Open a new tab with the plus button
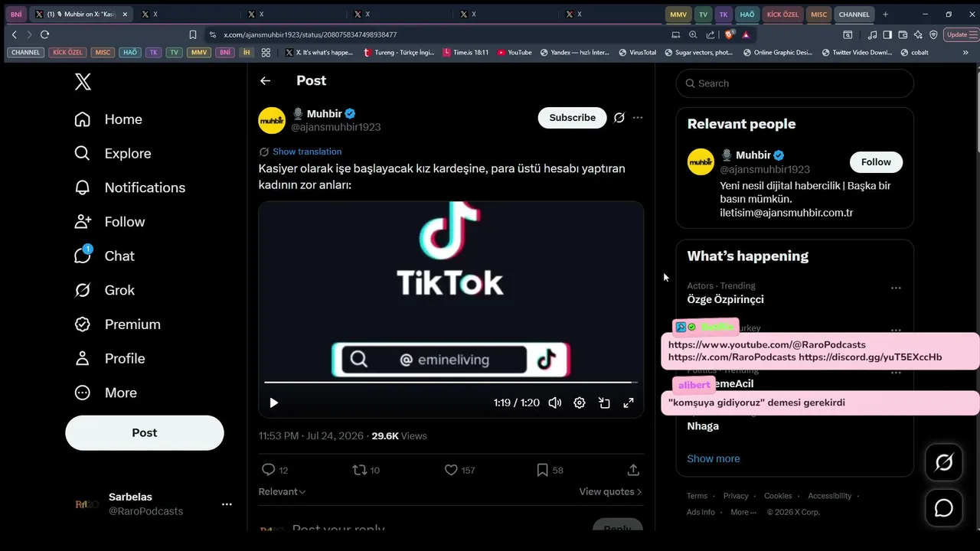The image size is (980, 551). click(885, 15)
